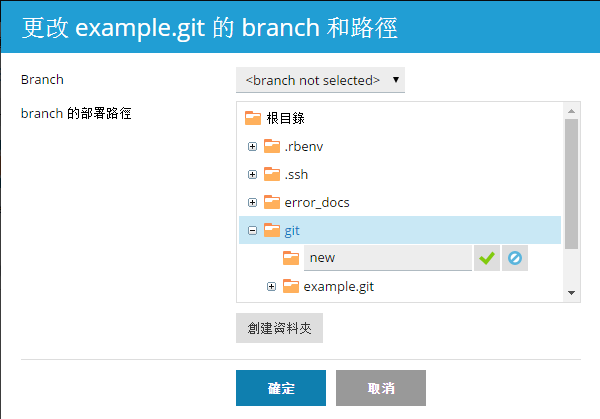600x419 pixels.
Task: Expand the example.git folder node
Action: point(272,287)
